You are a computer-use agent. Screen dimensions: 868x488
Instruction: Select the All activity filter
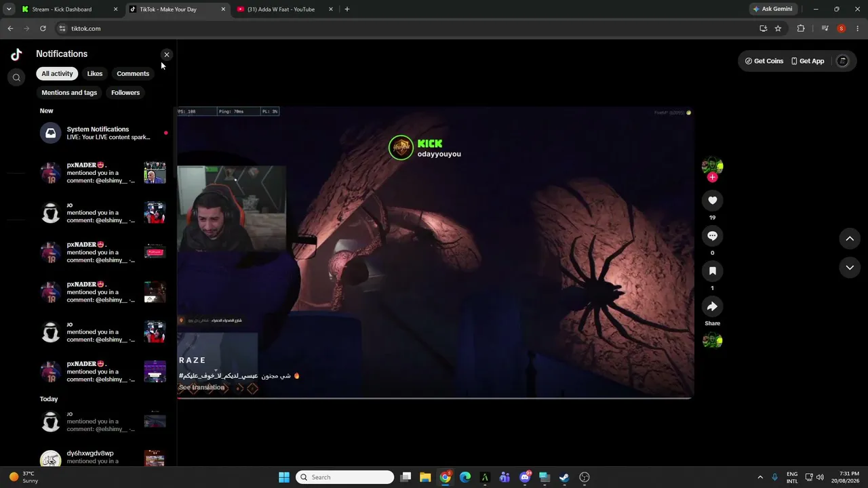click(x=57, y=74)
